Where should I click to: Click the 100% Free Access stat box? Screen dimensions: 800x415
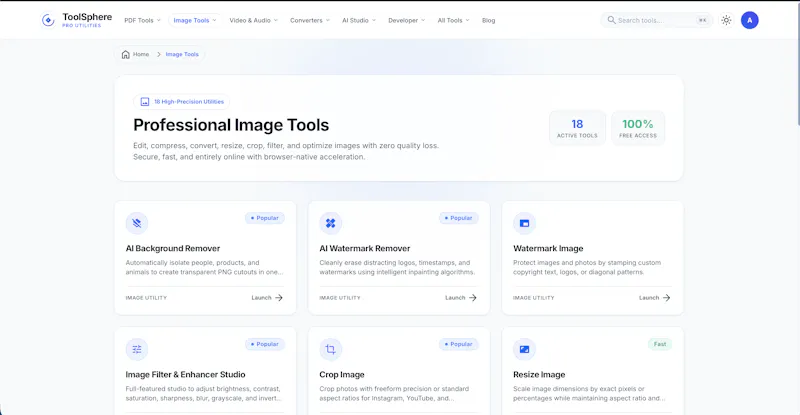click(x=638, y=128)
